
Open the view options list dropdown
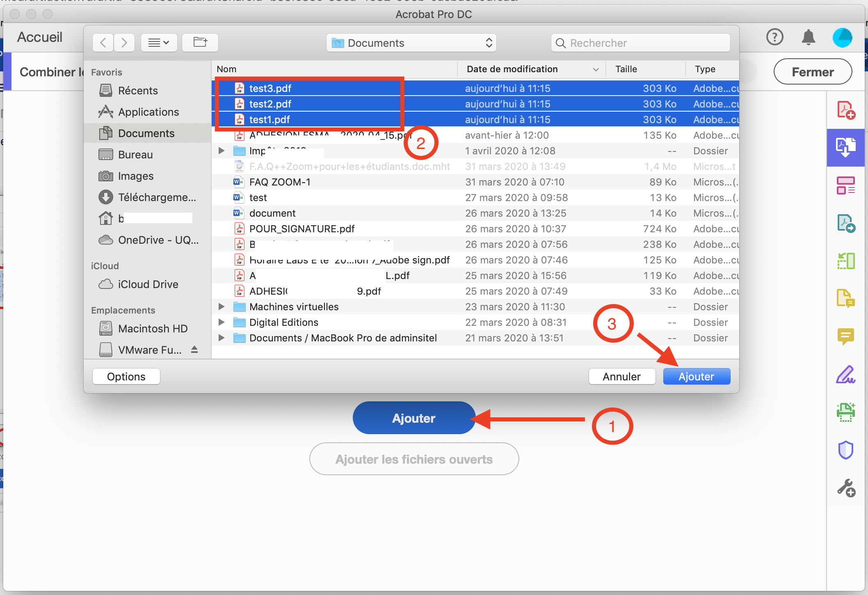(159, 43)
